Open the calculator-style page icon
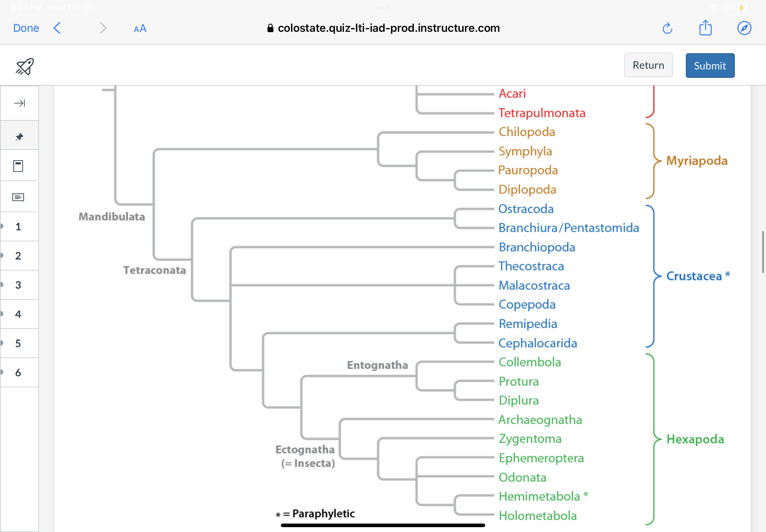 (19, 166)
